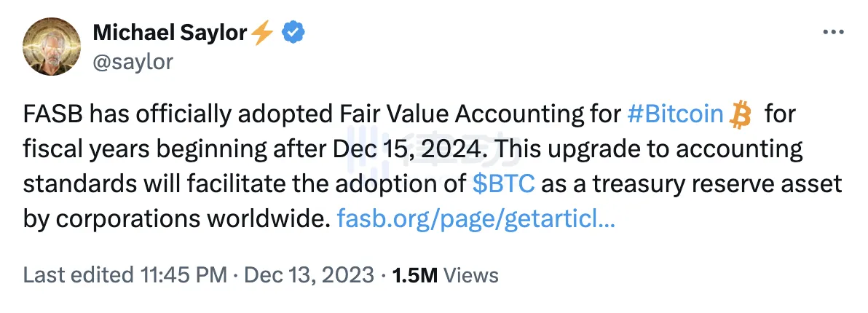Open the three-dot more options menu

tap(832, 33)
